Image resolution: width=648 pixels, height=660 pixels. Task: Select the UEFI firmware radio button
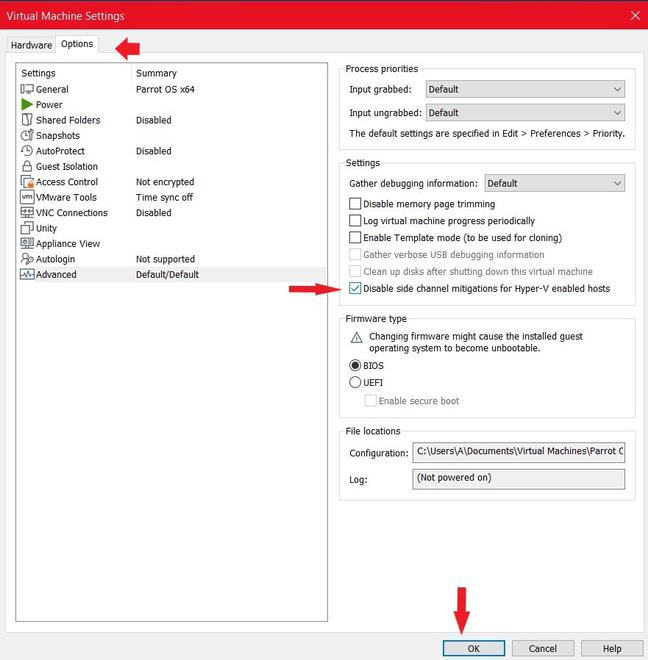[355, 382]
